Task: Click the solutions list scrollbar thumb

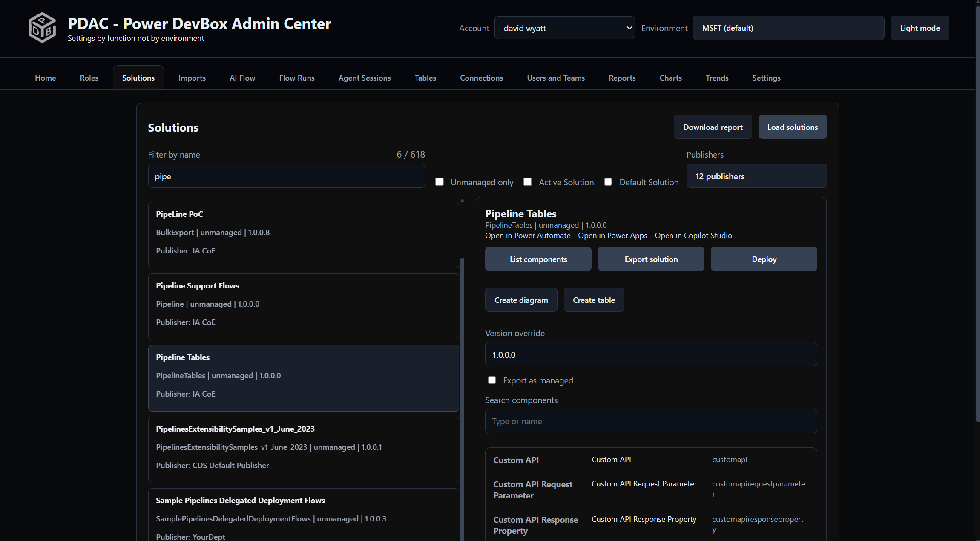Action: [462, 399]
